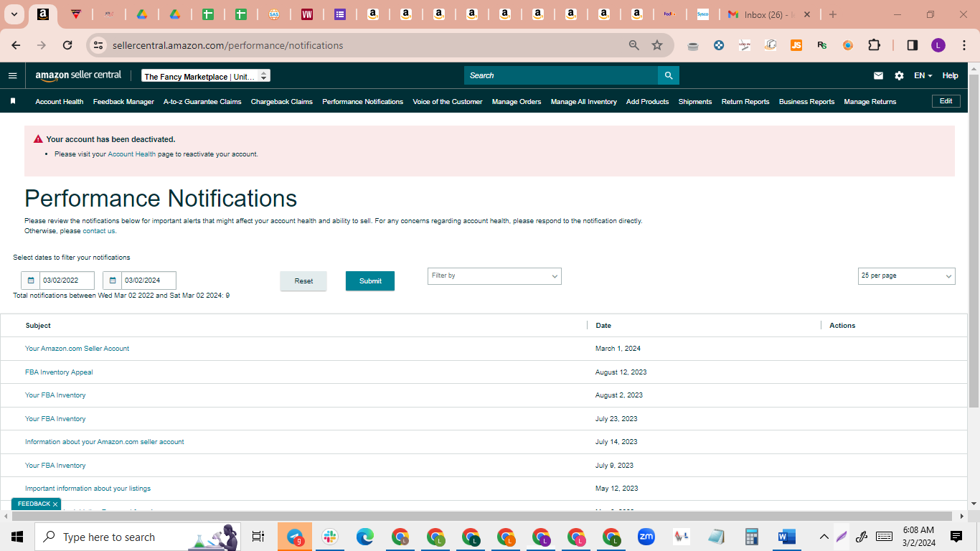
Task: Click the contact us link
Action: 99,231
